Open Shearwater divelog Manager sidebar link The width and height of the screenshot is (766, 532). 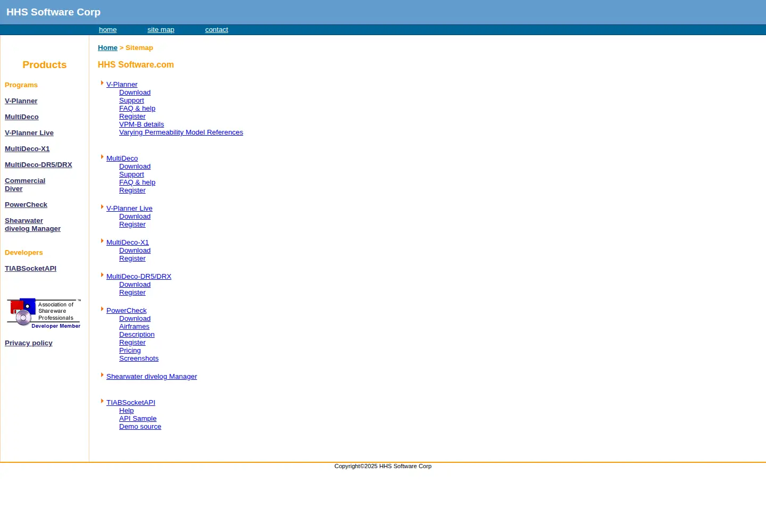coord(32,225)
